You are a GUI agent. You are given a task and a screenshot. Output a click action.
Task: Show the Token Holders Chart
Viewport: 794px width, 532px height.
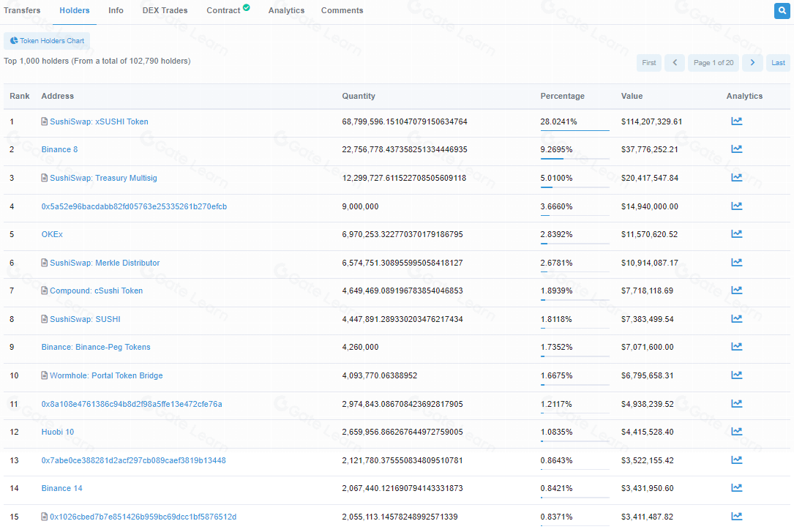[47, 41]
